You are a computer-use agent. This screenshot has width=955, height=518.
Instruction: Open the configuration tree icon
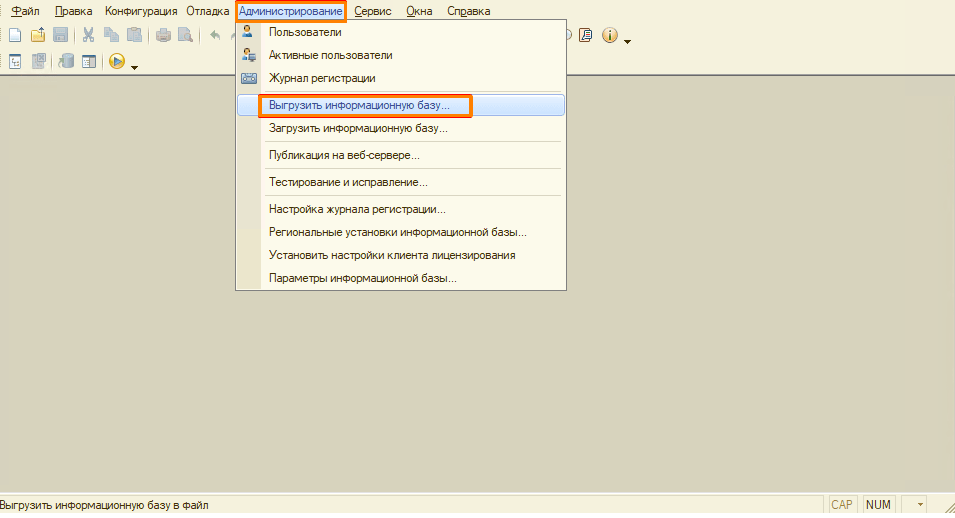15,62
